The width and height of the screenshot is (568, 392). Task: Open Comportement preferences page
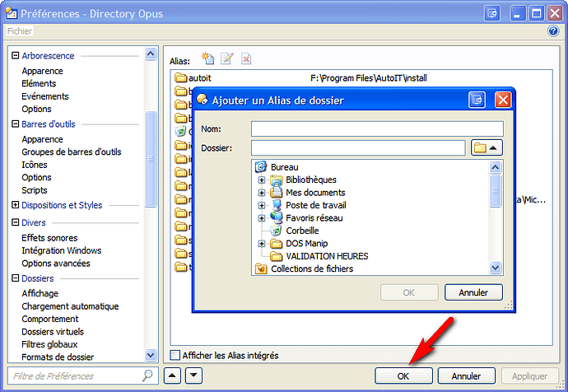click(x=50, y=320)
